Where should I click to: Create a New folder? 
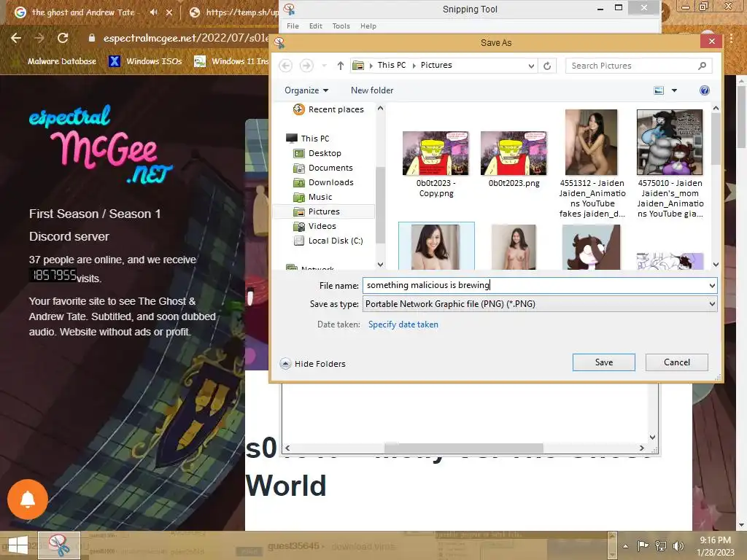[x=372, y=90]
